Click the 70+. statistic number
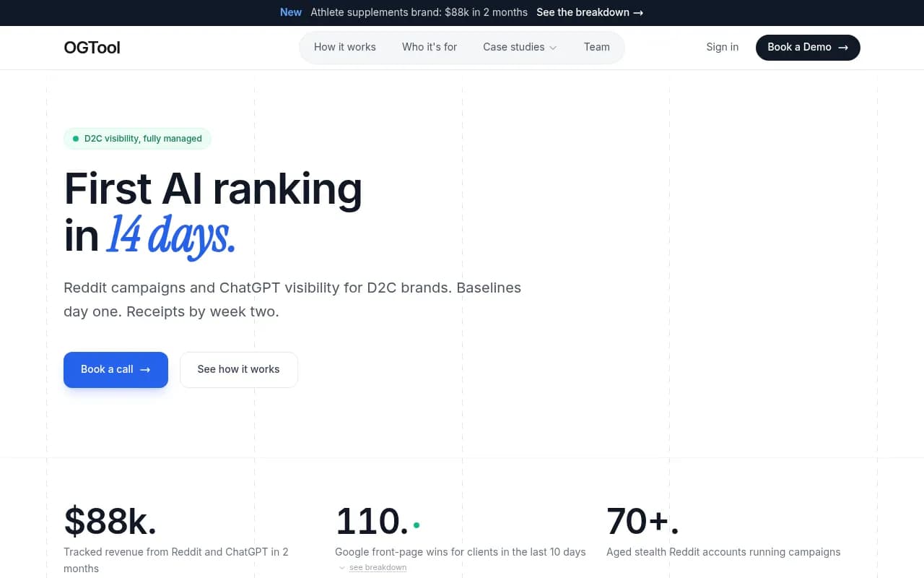The width and height of the screenshot is (924, 578). [642, 521]
